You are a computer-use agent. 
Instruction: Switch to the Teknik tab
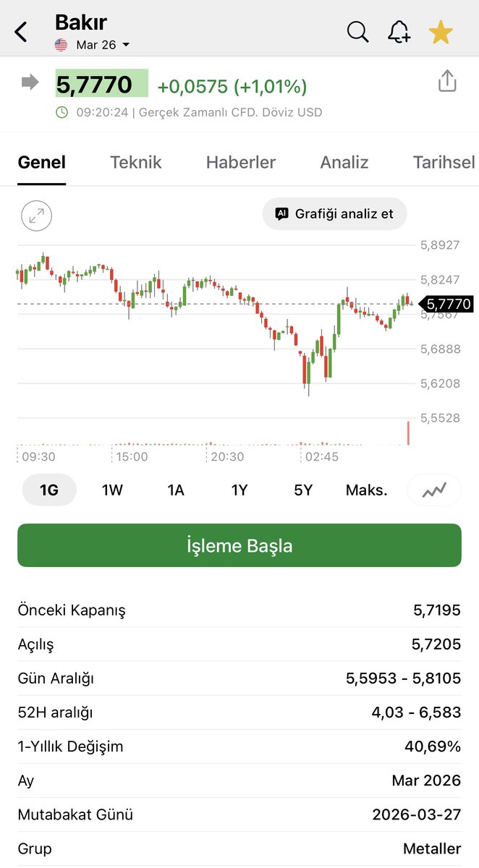pyautogui.click(x=136, y=162)
